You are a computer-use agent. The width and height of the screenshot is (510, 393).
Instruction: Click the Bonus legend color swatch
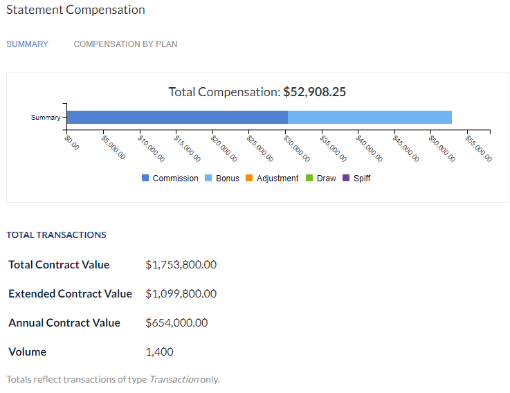pos(208,178)
